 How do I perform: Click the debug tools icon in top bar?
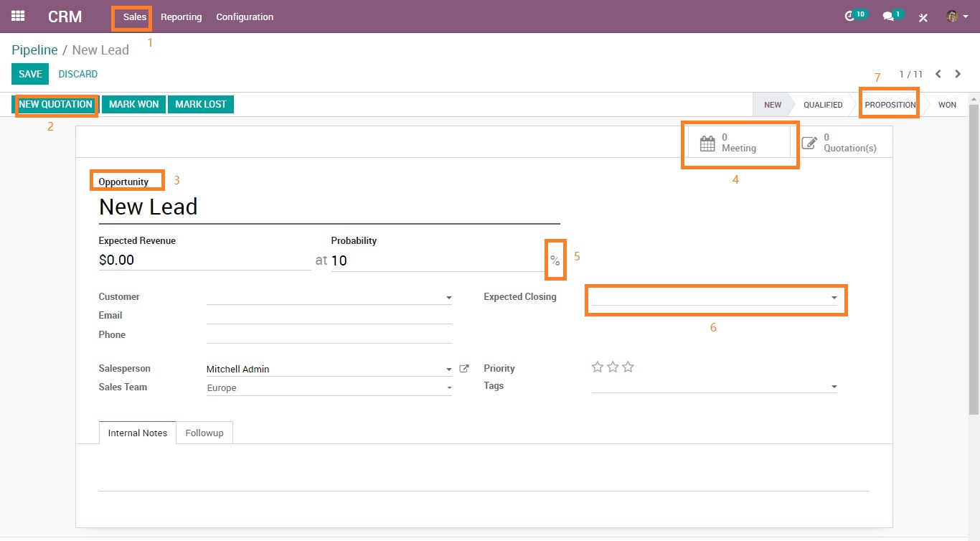923,17
